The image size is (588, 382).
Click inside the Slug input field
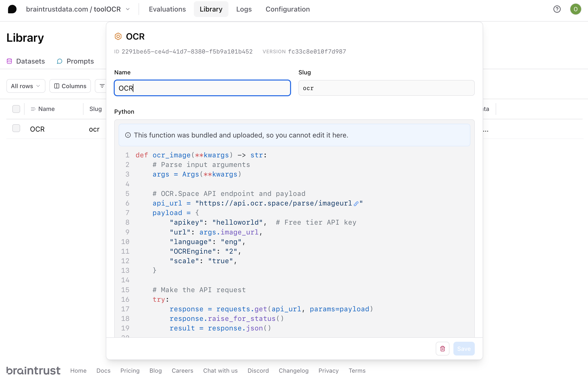[386, 88]
